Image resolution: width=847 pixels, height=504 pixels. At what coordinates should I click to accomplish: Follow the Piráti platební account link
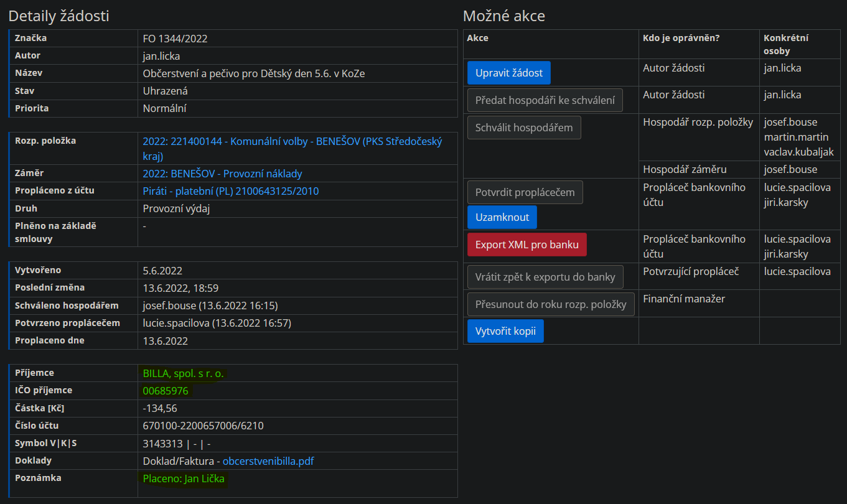[230, 191]
